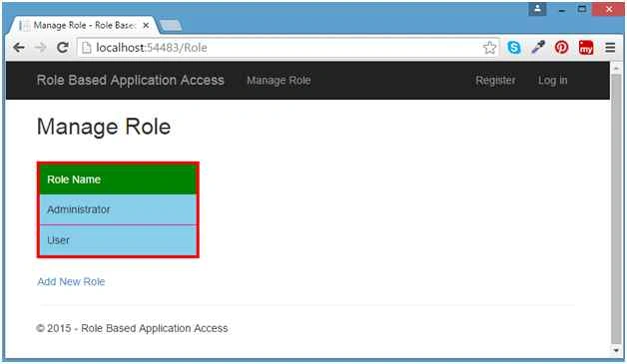Maximize the Chrome window
627x364 pixels.
pos(582,9)
